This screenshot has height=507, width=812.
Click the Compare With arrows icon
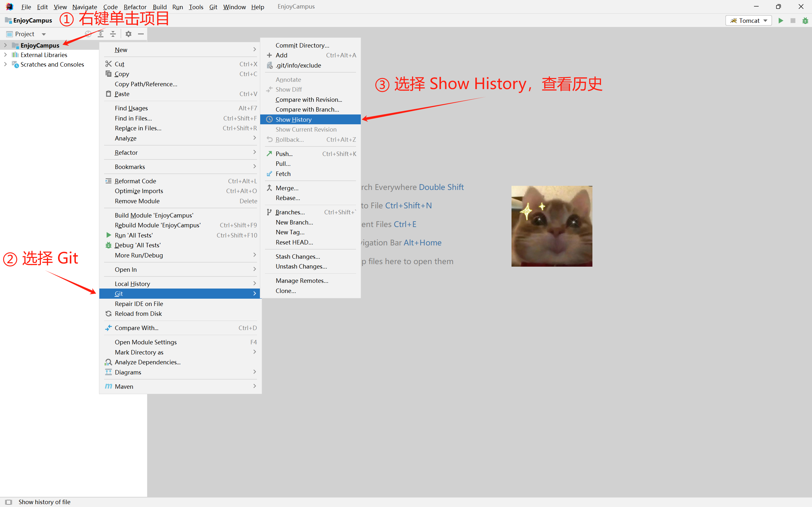click(109, 328)
